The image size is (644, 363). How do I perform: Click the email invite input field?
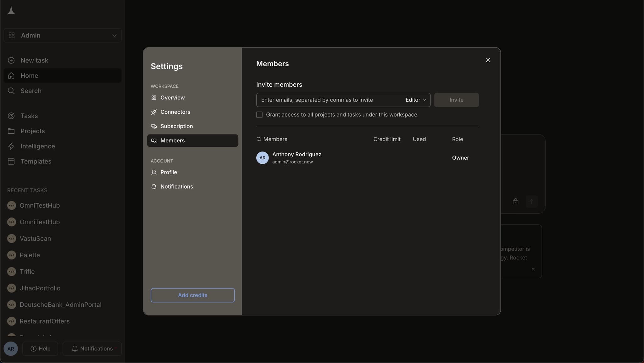point(327,100)
